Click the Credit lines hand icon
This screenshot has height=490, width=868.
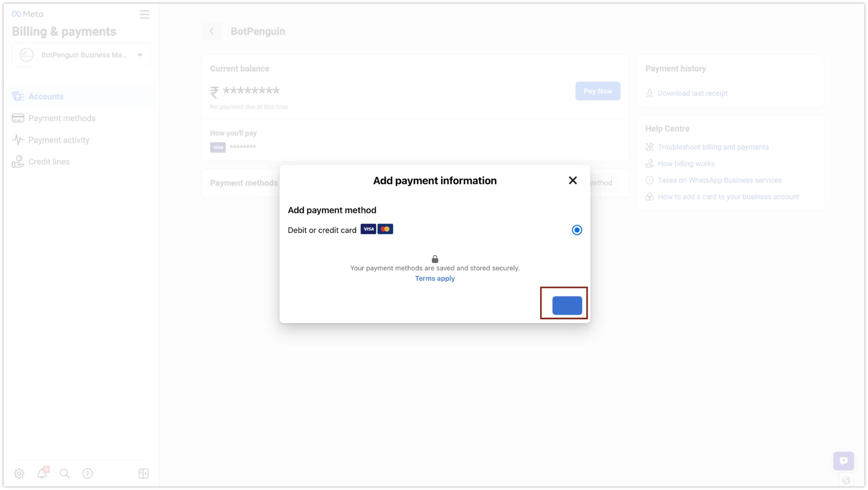click(x=18, y=162)
